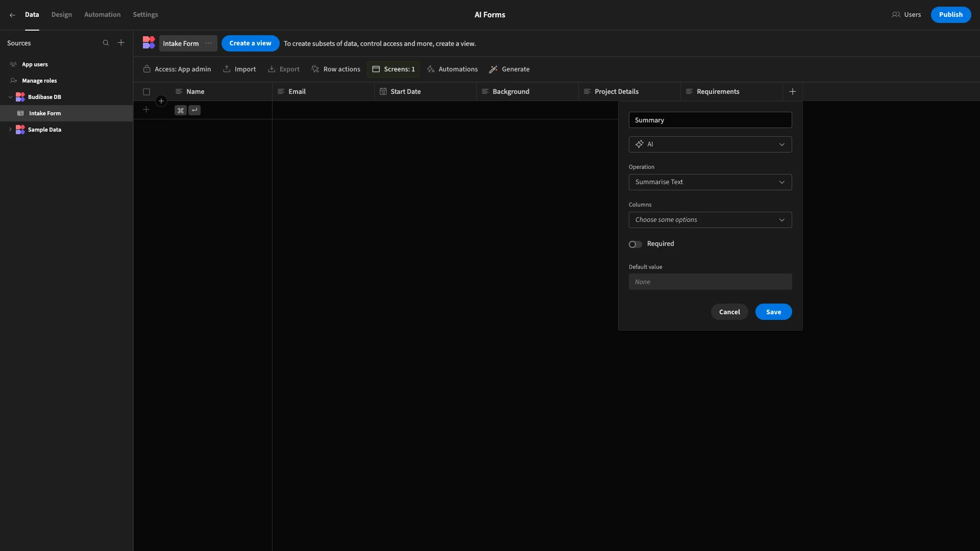Click the Users icon in top bar
This screenshot has width=980, height=551.
[x=896, y=15]
